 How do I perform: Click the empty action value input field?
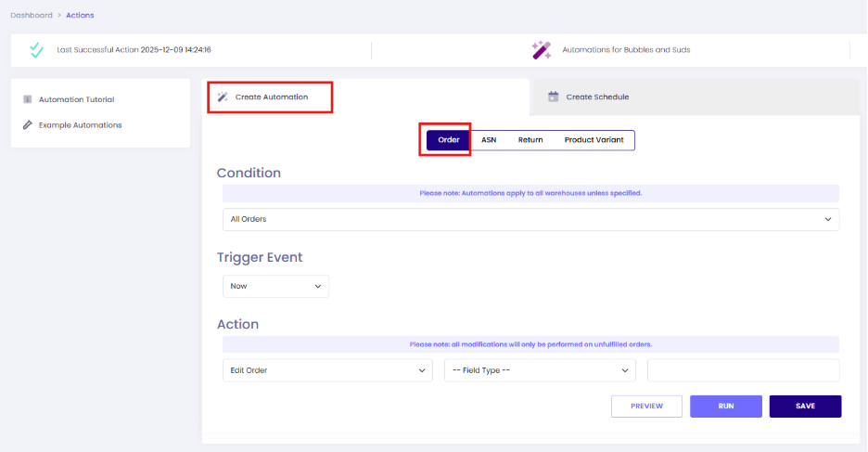pos(743,370)
